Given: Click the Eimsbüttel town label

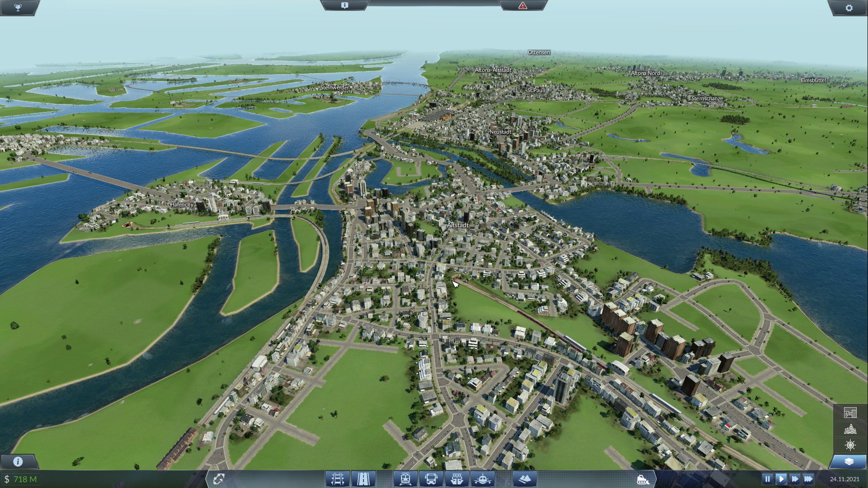Looking at the screenshot, I should pos(814,80).
